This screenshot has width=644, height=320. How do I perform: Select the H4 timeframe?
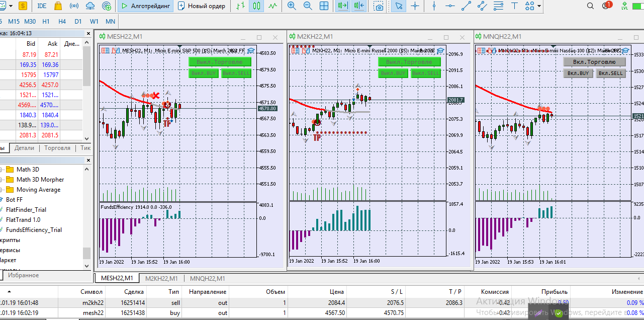pyautogui.click(x=62, y=22)
